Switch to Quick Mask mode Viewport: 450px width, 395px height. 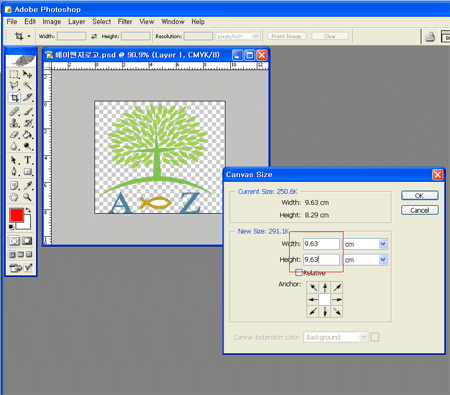pos(27,241)
